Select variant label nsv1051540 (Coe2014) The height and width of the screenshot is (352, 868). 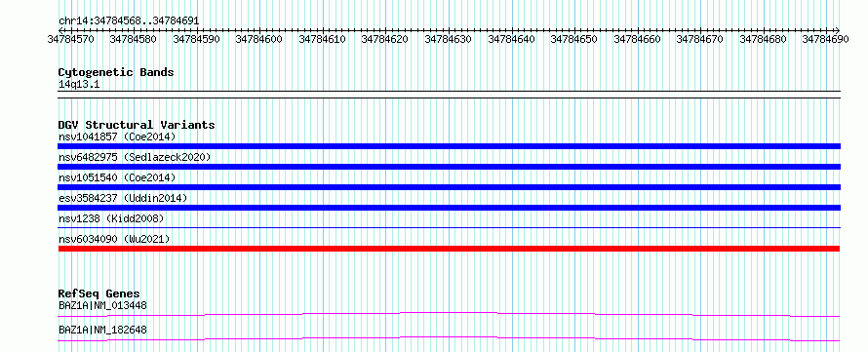pos(117,177)
